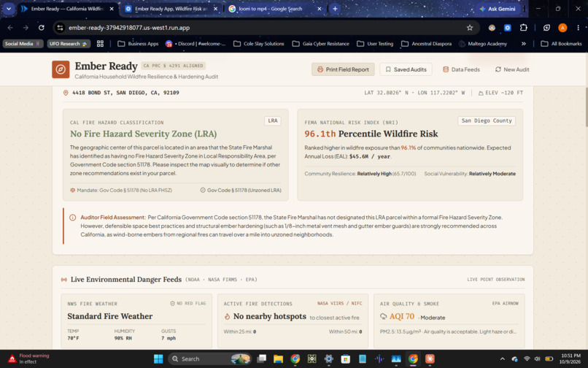Click the Ask Gemini button
Screen dimensions: 588x368
click(x=498, y=9)
